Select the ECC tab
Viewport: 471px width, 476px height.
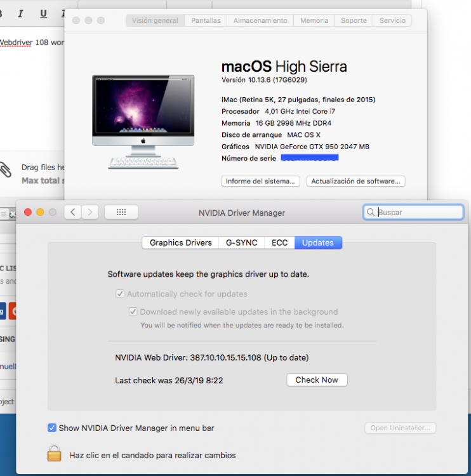279,243
